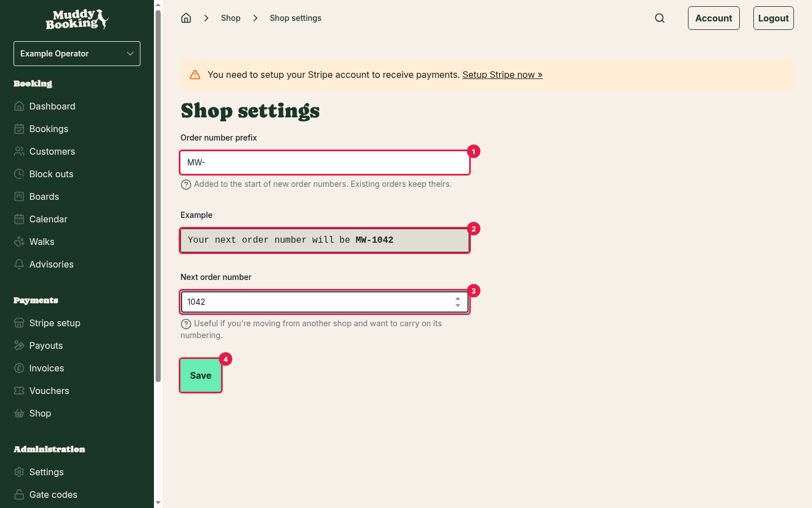Focus the Next order number field
Screen dimensions: 812x508
tap(325, 302)
